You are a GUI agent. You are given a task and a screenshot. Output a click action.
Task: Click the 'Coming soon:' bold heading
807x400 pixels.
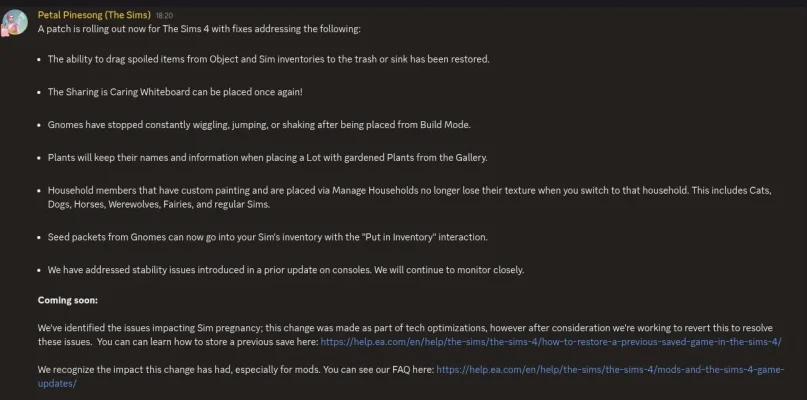tap(67, 300)
